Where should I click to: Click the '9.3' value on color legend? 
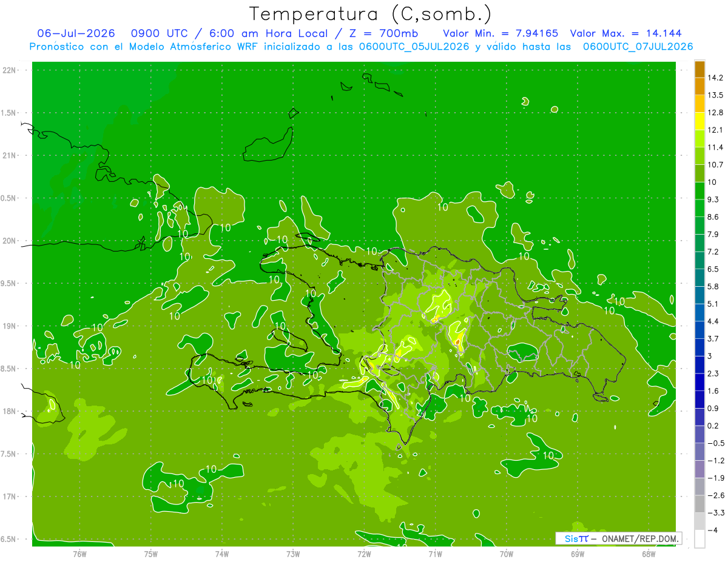click(713, 199)
